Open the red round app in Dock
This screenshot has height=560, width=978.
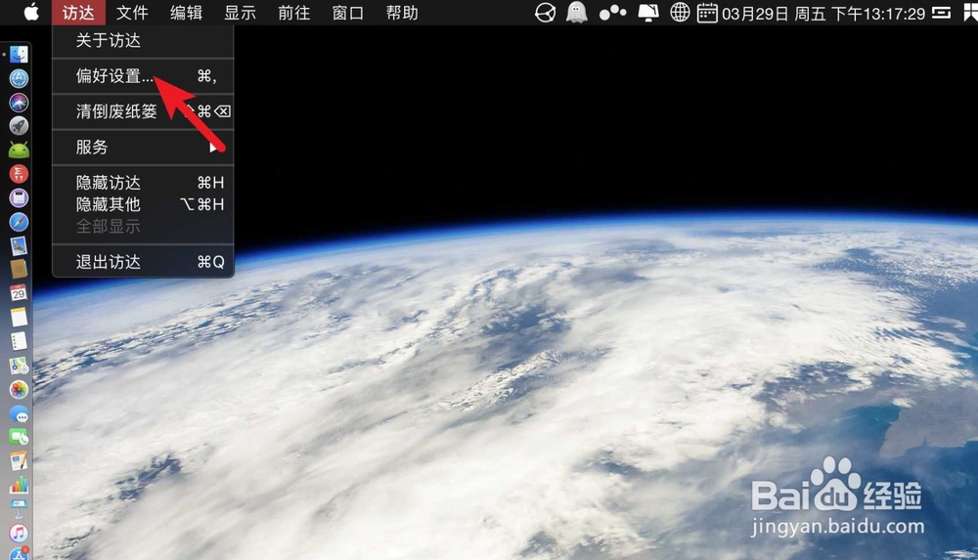(19, 174)
